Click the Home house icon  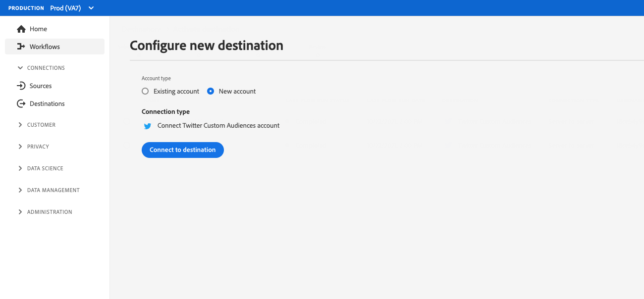pyautogui.click(x=21, y=29)
